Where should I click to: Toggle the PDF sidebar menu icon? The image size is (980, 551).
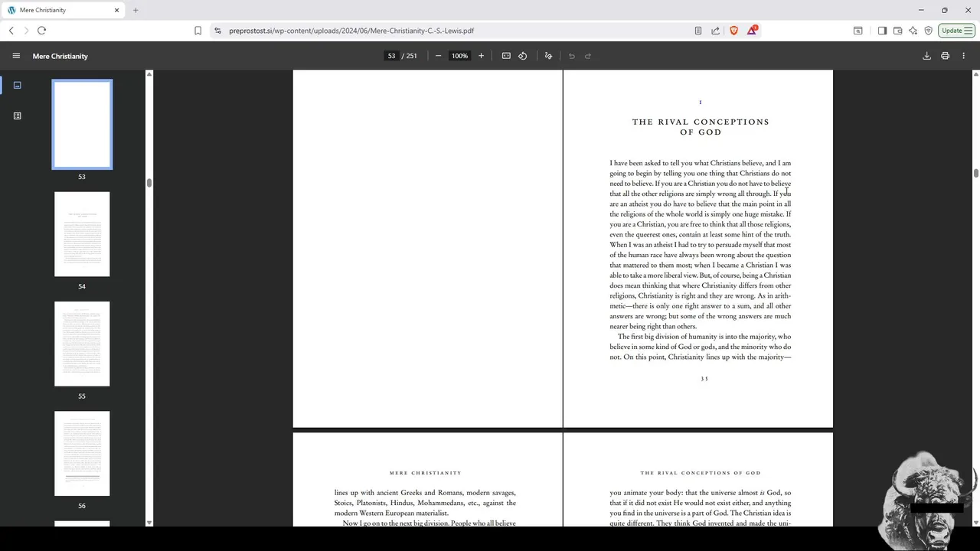coord(16,56)
